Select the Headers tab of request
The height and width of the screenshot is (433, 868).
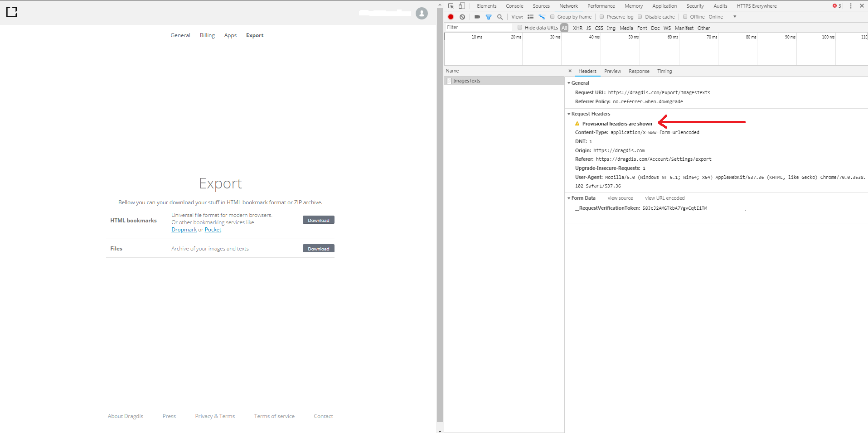587,71
